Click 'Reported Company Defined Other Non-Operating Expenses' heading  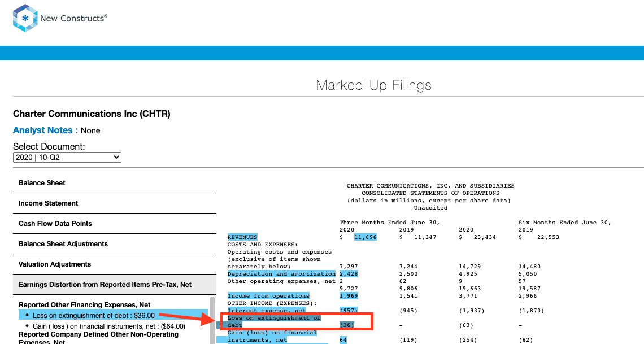98,338
